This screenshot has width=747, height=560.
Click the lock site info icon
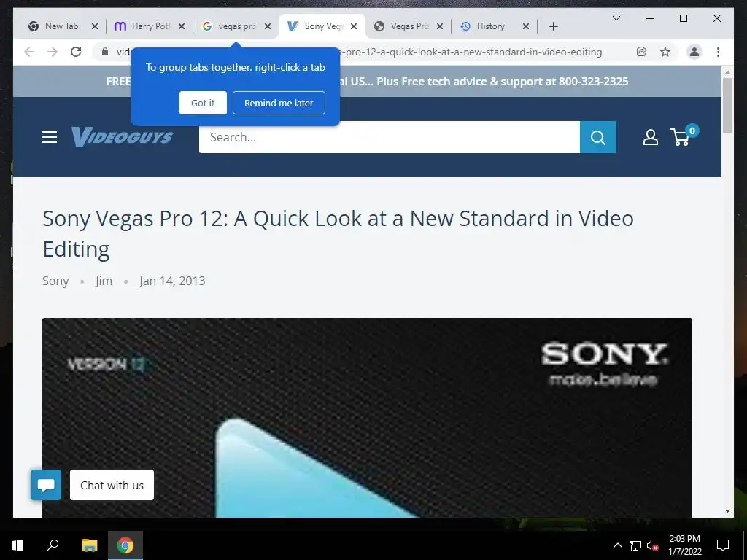(105, 52)
